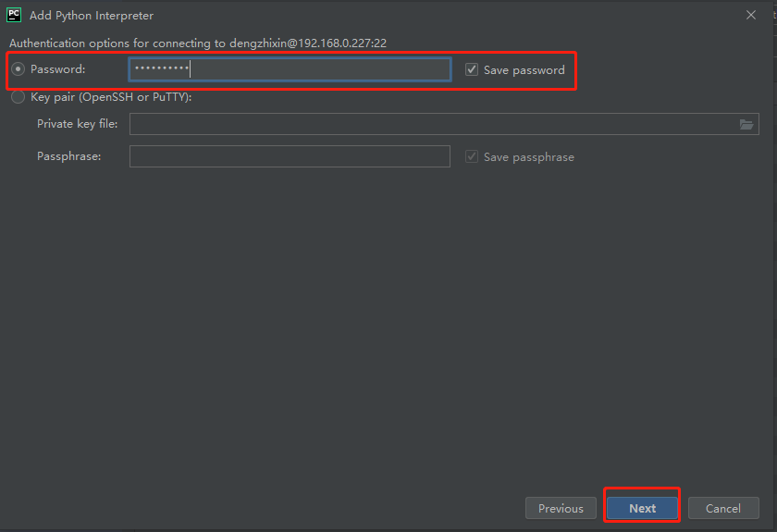Screen dimensions: 777x532
Task: Click the "Add Python Interpreter" title text
Action: click(92, 16)
